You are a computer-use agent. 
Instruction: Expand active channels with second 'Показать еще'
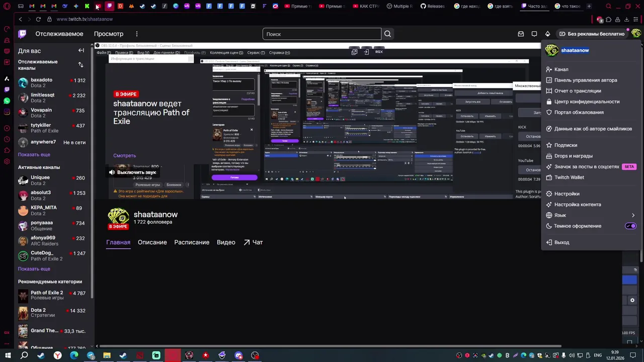point(34,268)
